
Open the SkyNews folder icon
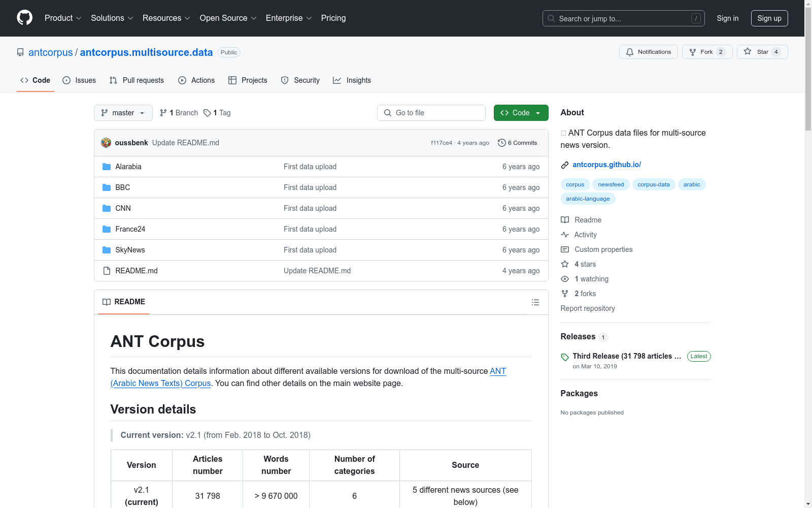coord(107,250)
